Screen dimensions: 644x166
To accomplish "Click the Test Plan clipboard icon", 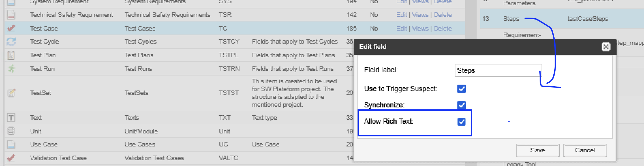I will pos(11,55).
